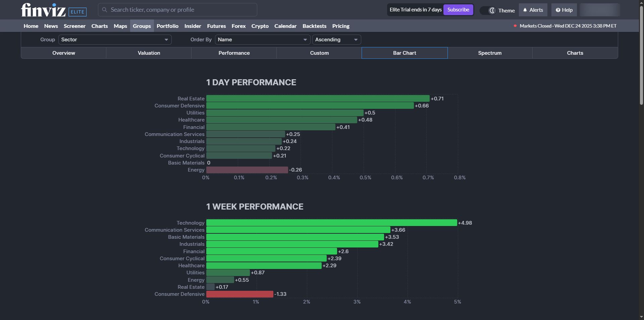This screenshot has width=644, height=320.
Task: Open the Pricing link in navigation
Action: pyautogui.click(x=341, y=26)
